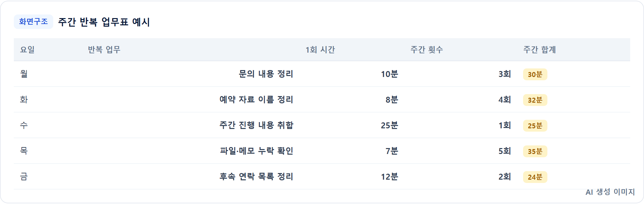This screenshot has height=204, width=644.
Task: Select the 후속 연락 목록 정리 task
Action: (256, 177)
